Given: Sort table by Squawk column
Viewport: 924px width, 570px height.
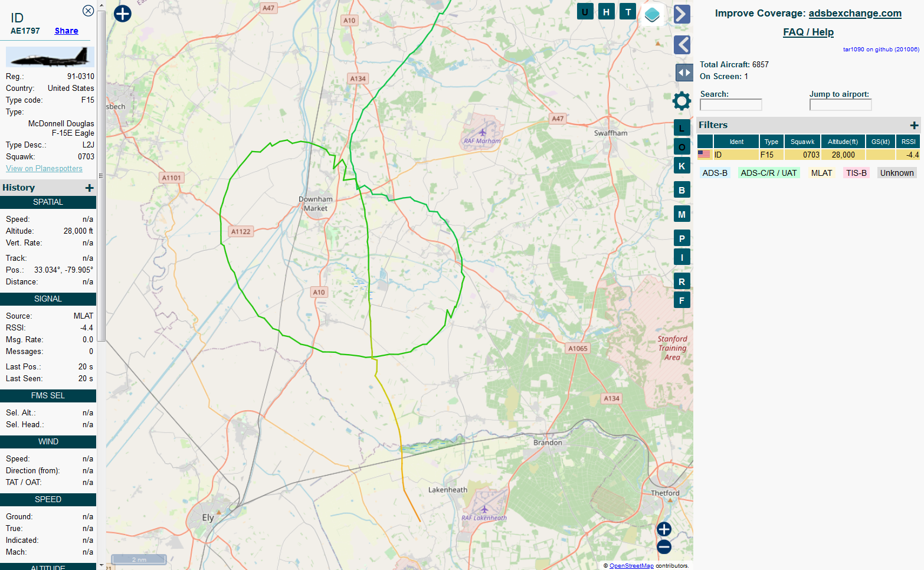Looking at the screenshot, I should [x=802, y=142].
